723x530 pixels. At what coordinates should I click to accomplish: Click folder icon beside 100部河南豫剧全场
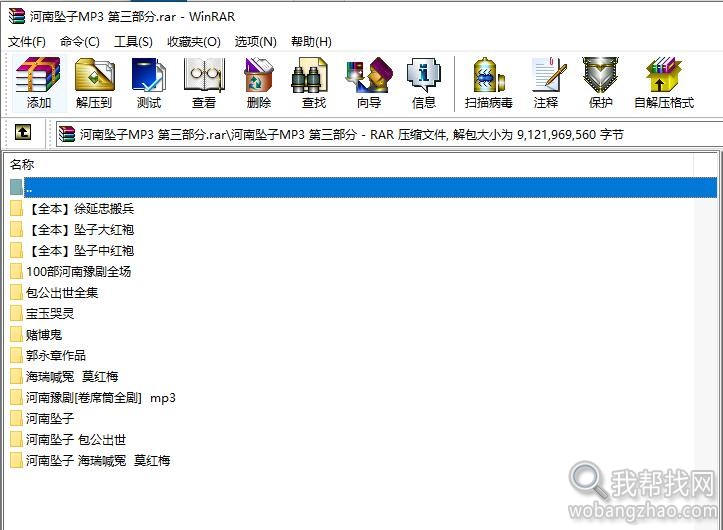pyautogui.click(x=16, y=271)
